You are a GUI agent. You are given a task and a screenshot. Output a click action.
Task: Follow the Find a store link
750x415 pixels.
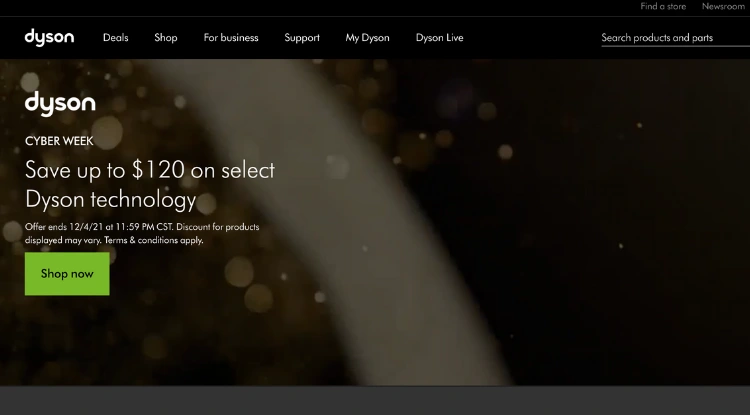(663, 6)
